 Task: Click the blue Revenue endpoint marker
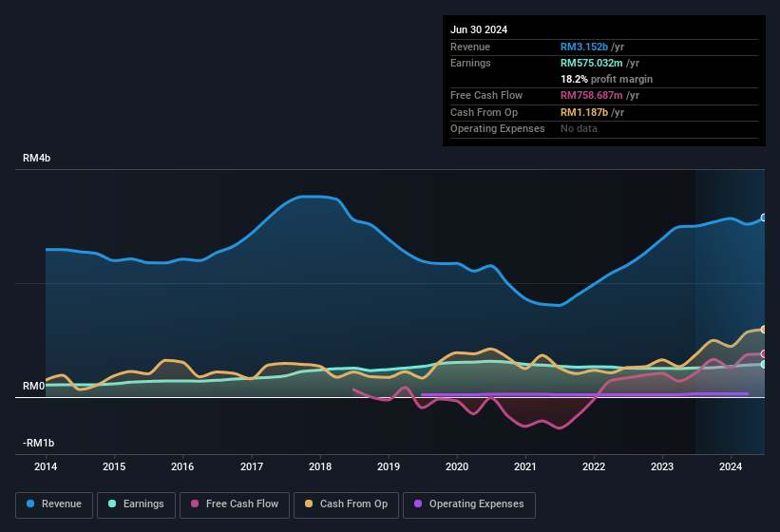[x=764, y=218]
